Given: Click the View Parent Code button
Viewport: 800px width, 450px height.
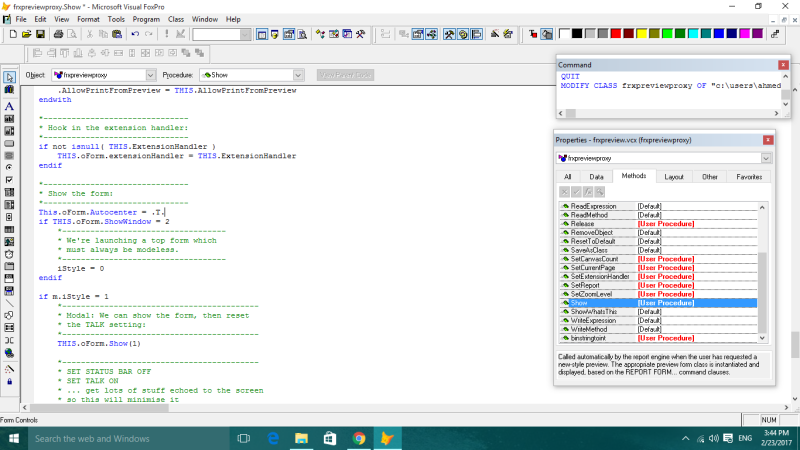Looking at the screenshot, I should (x=345, y=75).
